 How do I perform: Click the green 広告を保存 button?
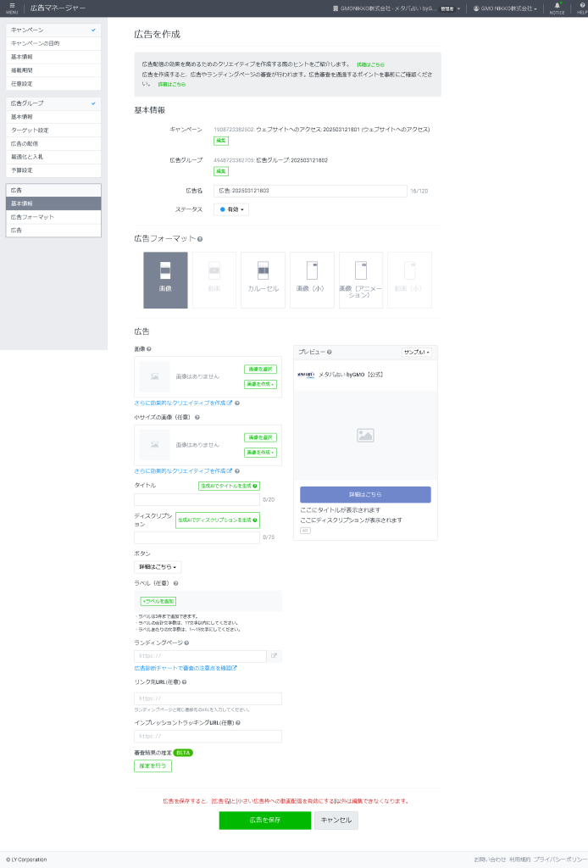coord(264,821)
